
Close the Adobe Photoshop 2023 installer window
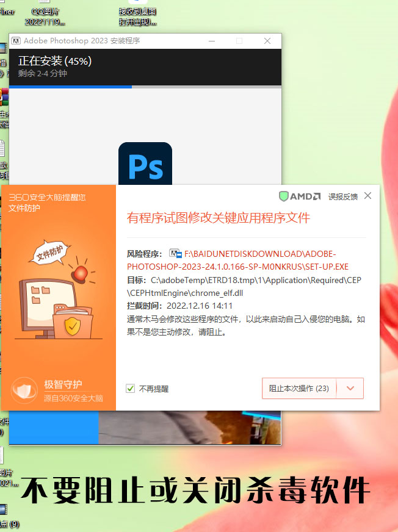click(x=267, y=41)
